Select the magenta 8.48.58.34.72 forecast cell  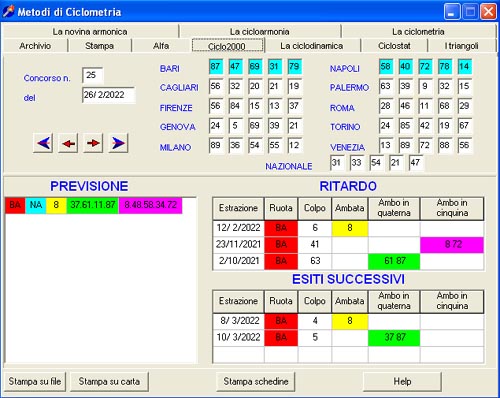click(x=150, y=205)
